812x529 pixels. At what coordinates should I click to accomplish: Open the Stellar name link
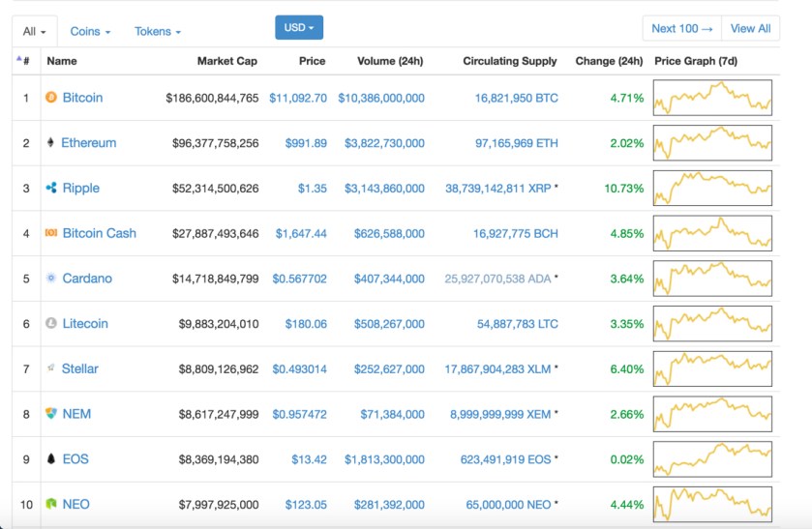(x=79, y=368)
